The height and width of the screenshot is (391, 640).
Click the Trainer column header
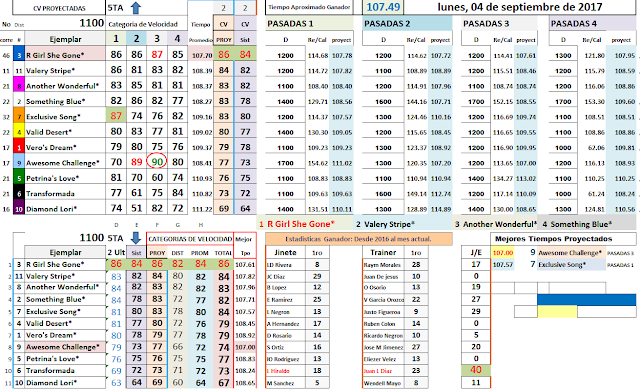click(383, 253)
